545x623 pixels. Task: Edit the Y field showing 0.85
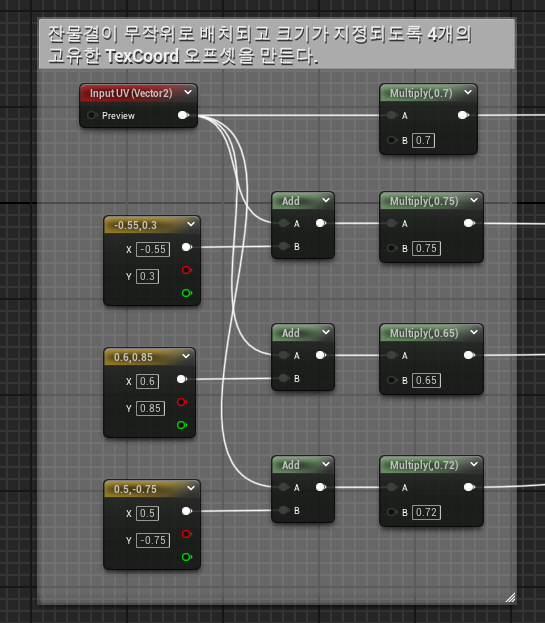tap(151, 408)
